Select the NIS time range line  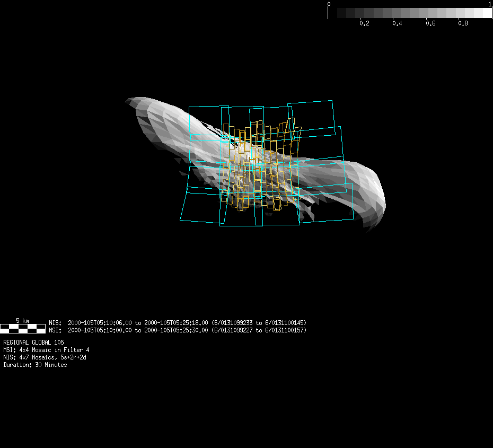(178, 323)
